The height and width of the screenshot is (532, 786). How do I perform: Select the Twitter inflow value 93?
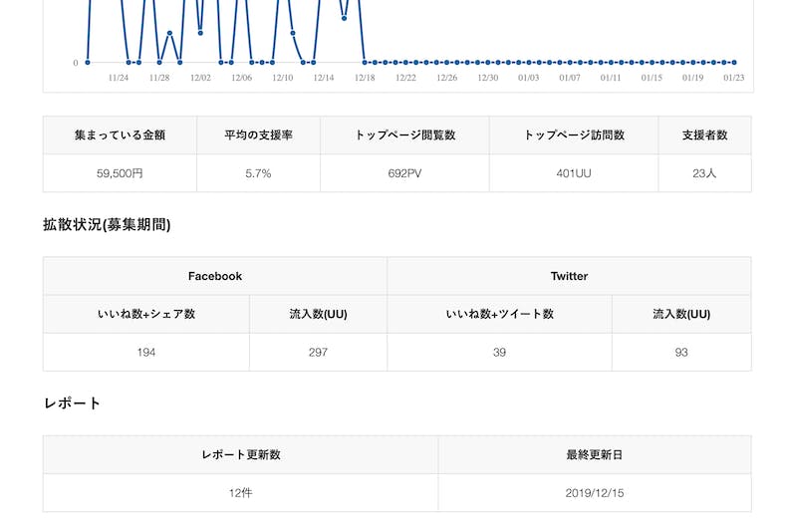[681, 353]
